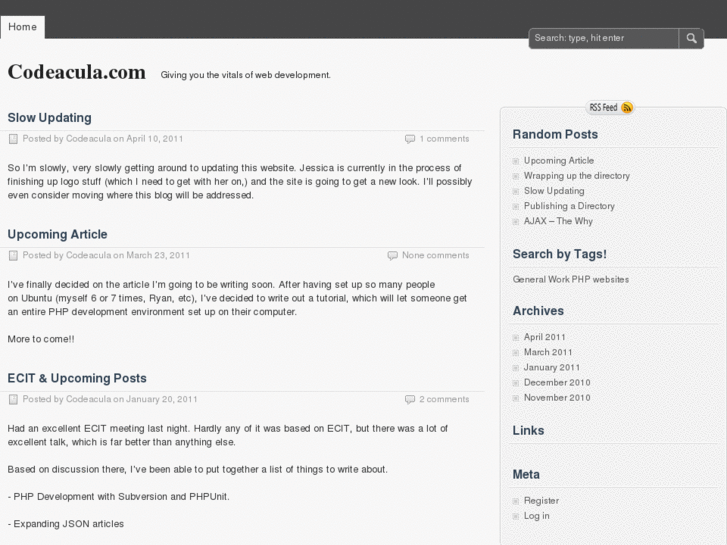727x545 pixels.
Task: View the April 2011 archive
Action: point(545,337)
